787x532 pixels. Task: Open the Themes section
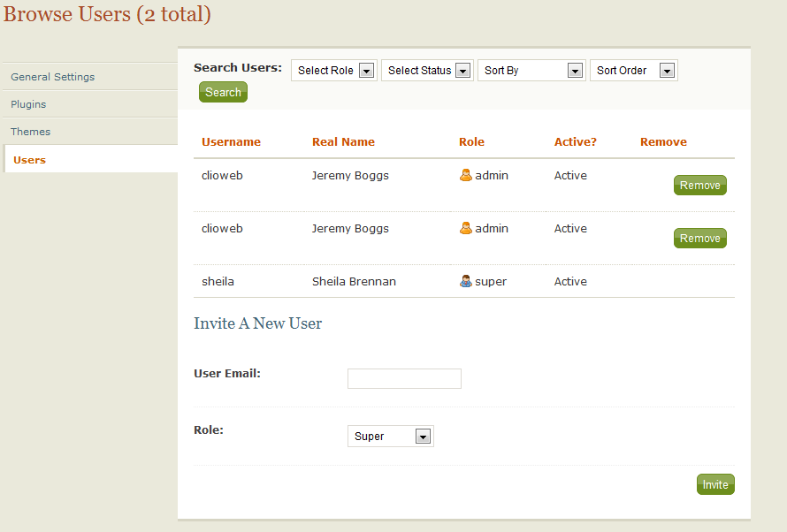pos(31,132)
